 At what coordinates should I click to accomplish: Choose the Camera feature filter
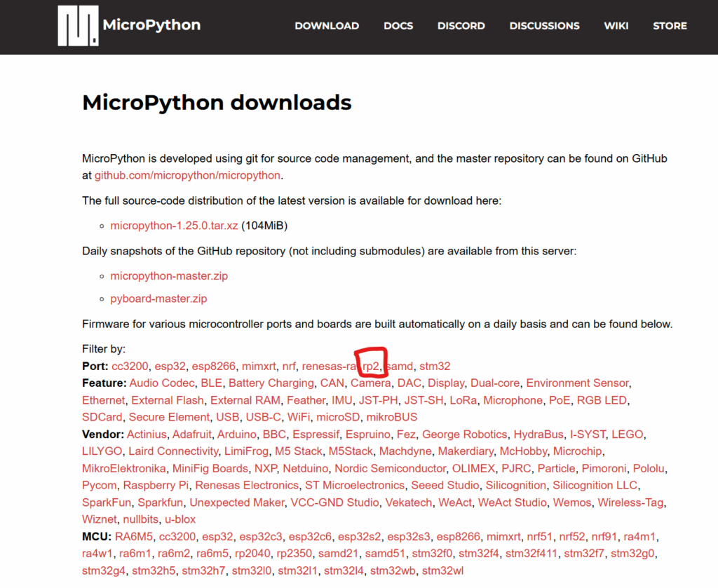click(370, 383)
